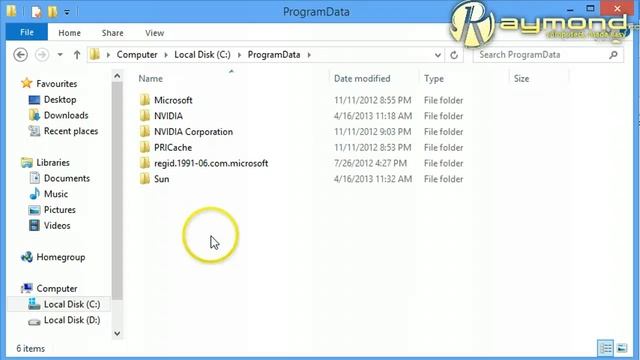The width and height of the screenshot is (640, 360).
Task: Switch to the Share ribbon tab
Action: pyautogui.click(x=113, y=33)
